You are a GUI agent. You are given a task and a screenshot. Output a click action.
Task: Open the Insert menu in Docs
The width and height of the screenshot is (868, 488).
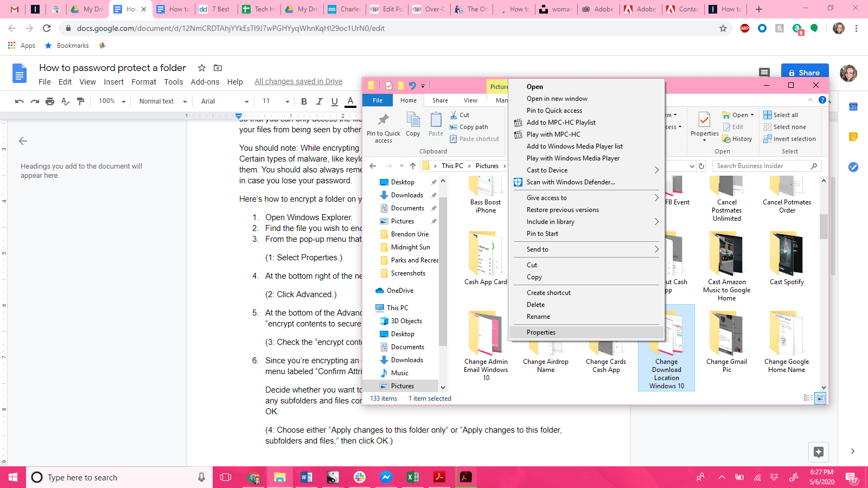coord(113,82)
